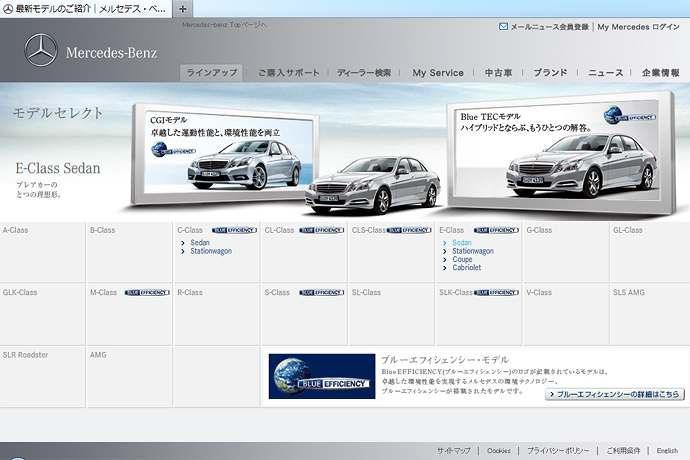Select the R-Class cell

click(217, 314)
